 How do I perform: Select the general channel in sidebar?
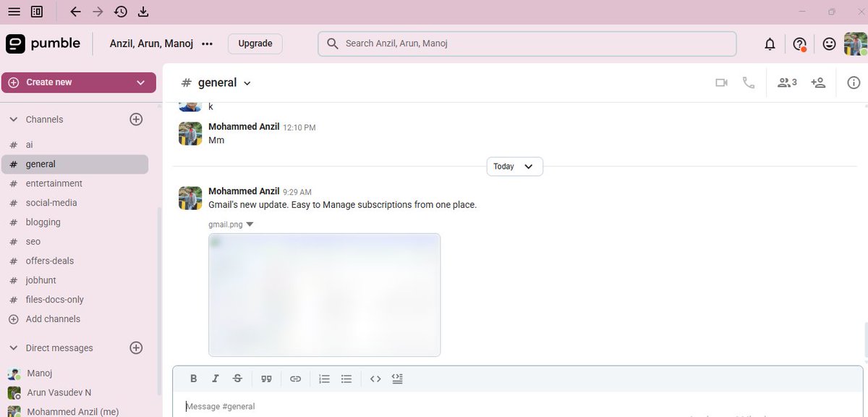click(x=75, y=164)
